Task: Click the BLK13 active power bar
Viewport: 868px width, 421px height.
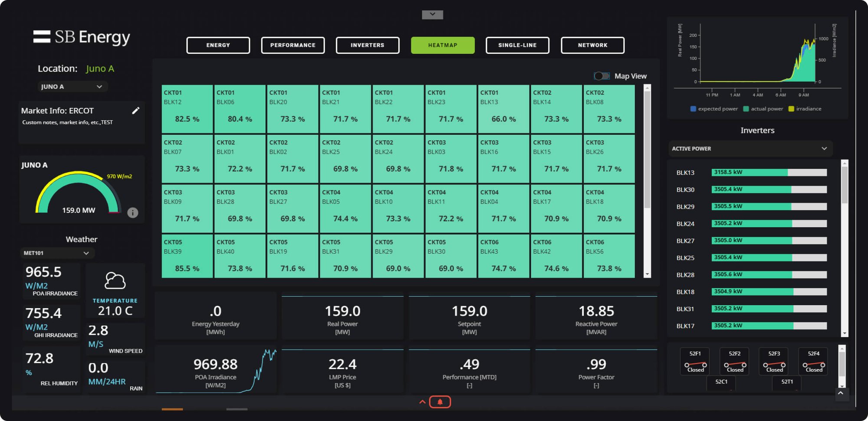Action: 769,173
